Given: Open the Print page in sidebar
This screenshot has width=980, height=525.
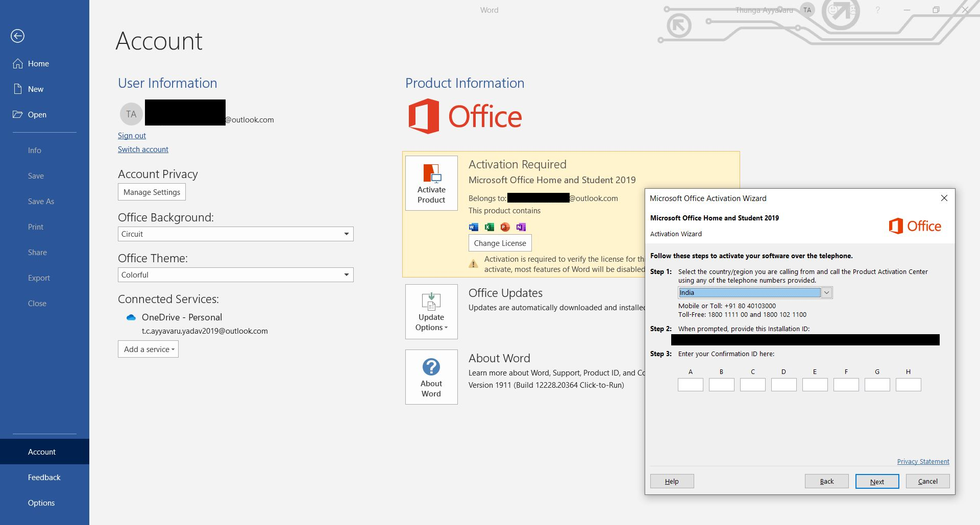Looking at the screenshot, I should tap(36, 227).
